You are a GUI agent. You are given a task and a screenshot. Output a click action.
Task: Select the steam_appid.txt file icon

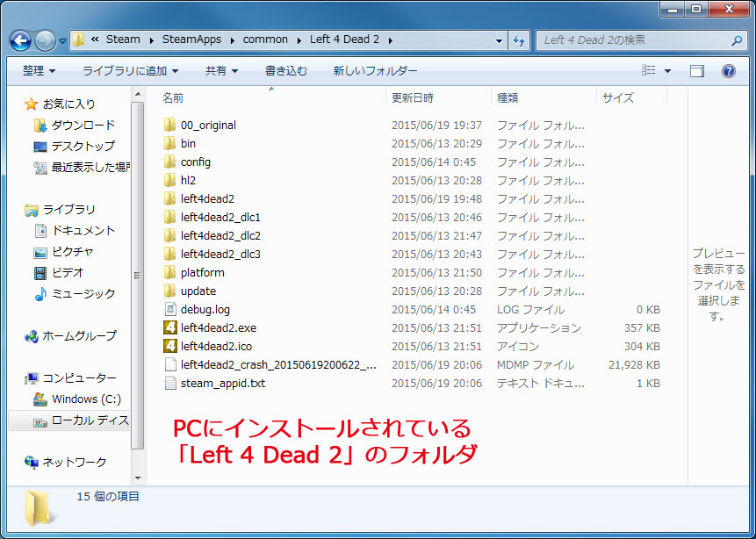click(x=170, y=384)
